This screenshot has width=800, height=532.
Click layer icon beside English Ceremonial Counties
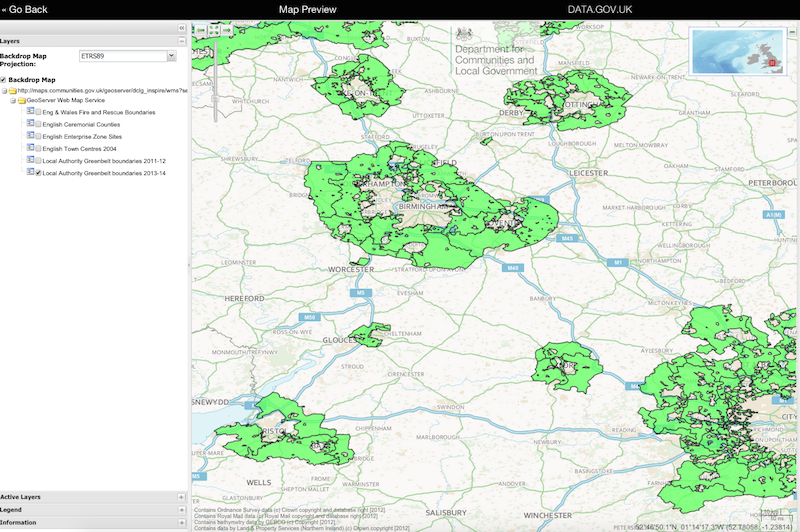pos(31,123)
